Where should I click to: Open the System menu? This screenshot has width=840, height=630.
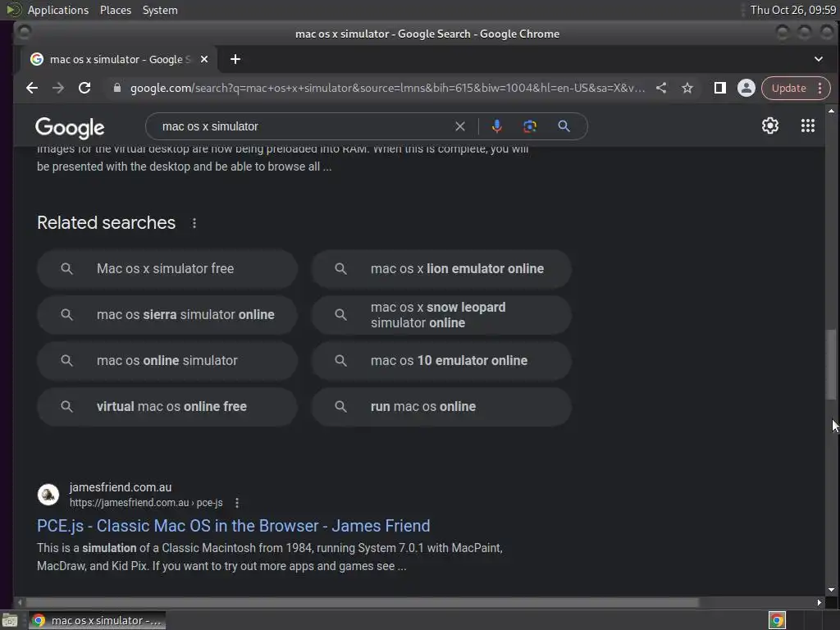(x=160, y=10)
